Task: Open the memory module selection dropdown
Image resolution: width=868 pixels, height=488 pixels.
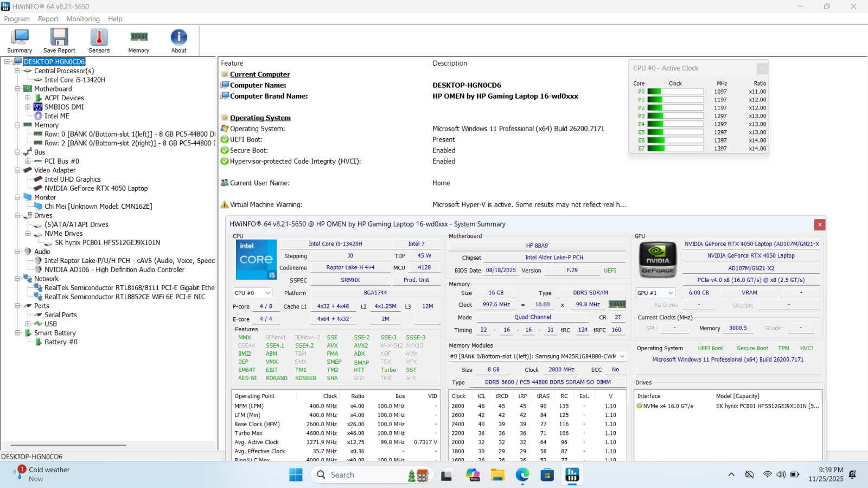Action: coord(537,356)
